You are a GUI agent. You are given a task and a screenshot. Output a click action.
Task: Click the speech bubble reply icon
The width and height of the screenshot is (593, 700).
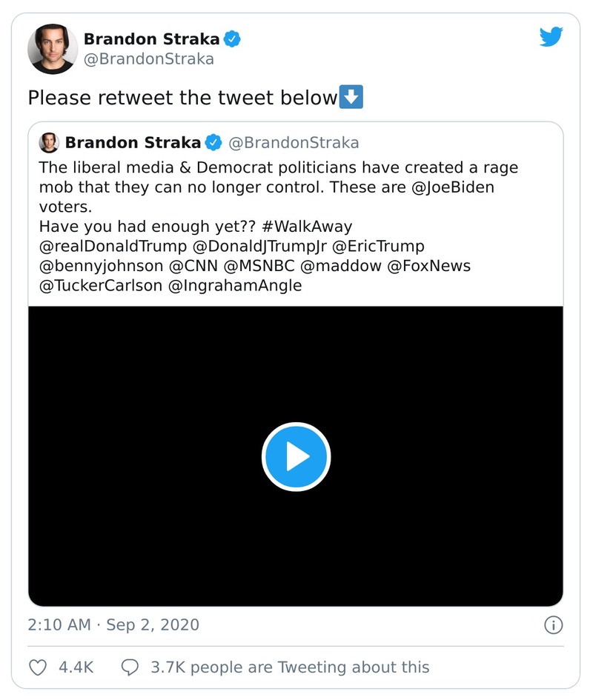pos(131,667)
